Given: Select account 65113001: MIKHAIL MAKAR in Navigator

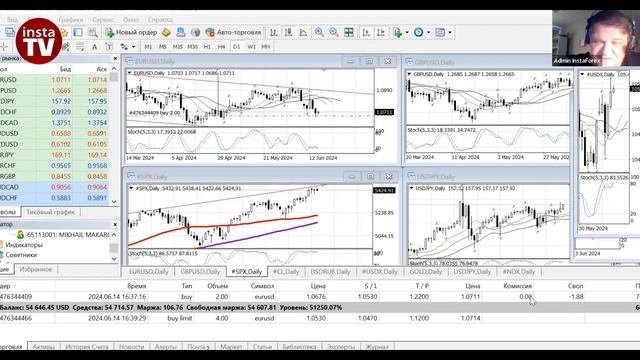Looking at the screenshot, I should 64,235.
